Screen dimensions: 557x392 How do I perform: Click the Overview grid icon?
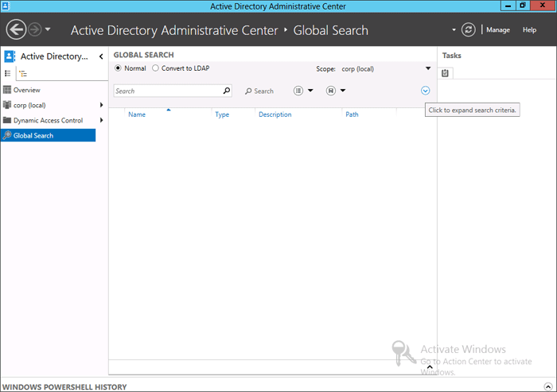(x=6, y=90)
